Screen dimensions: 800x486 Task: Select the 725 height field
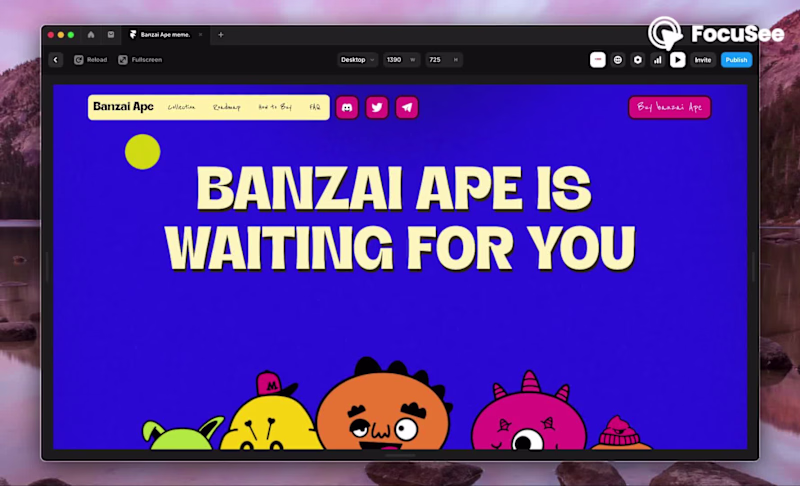click(443, 60)
